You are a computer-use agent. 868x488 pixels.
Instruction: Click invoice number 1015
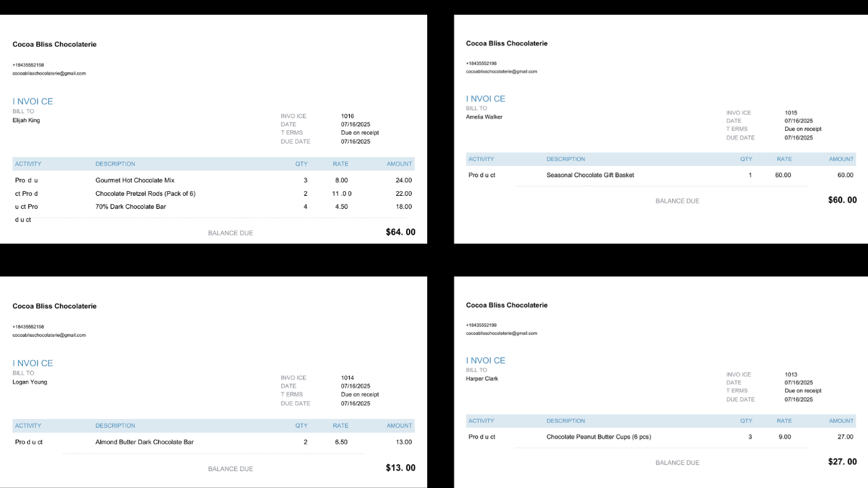pyautogui.click(x=791, y=113)
